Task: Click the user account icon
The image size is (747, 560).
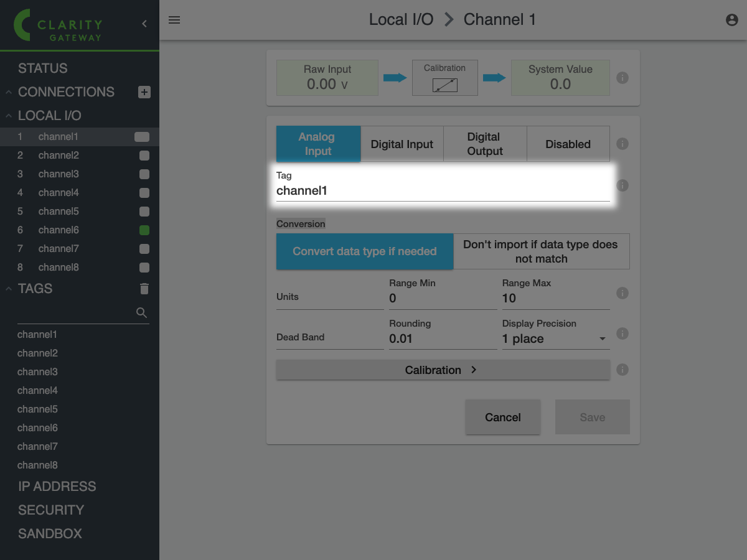Action: 732,20
